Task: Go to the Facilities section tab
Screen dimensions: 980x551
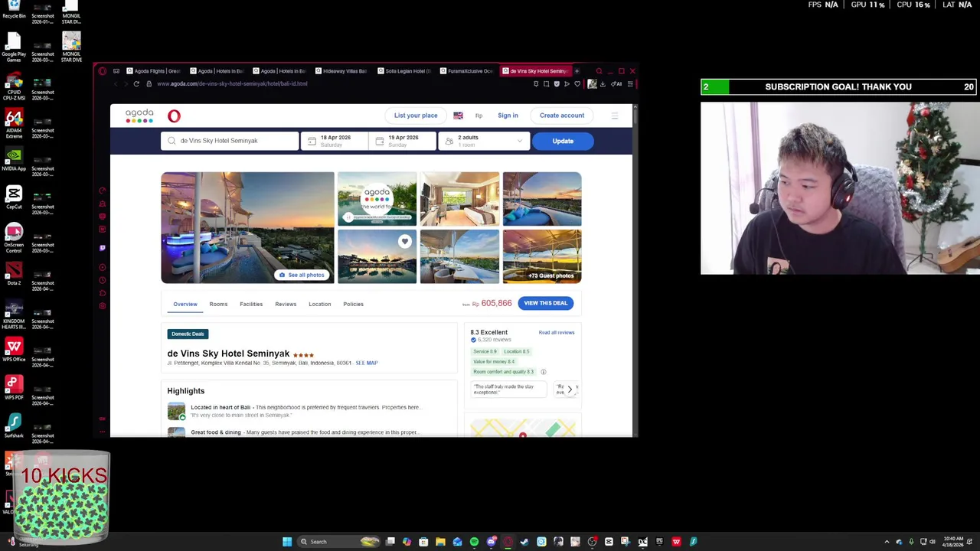Action: click(x=251, y=304)
